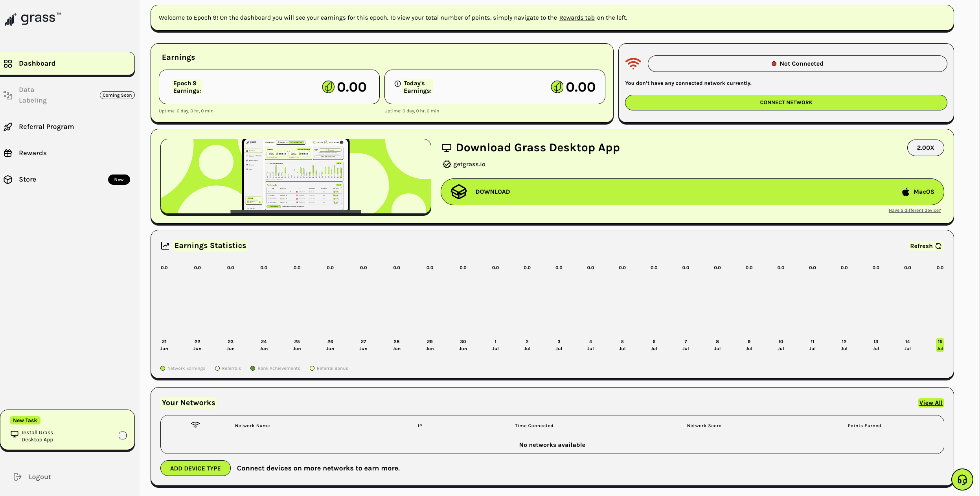Click the Time Connected column header
The image size is (980, 496).
click(534, 426)
